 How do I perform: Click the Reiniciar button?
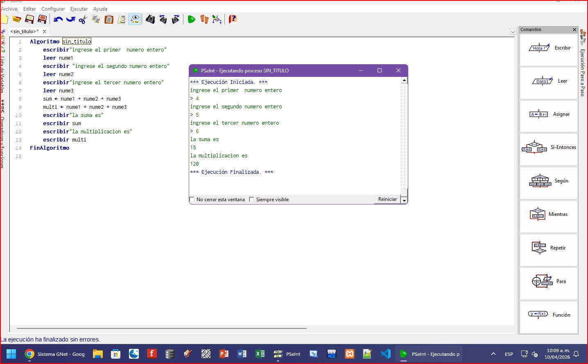(387, 199)
